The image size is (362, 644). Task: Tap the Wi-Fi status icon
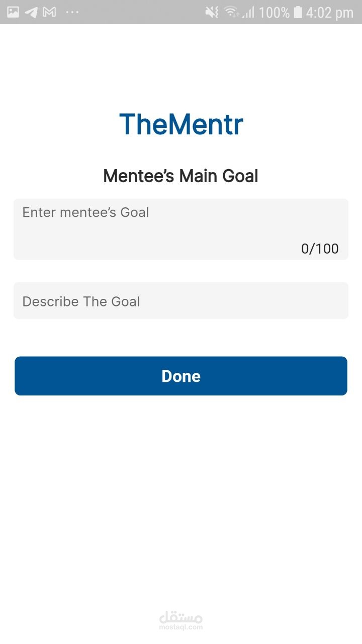coord(231,12)
